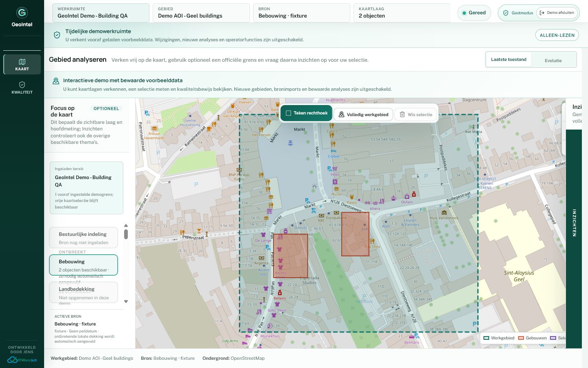Click the Demo afsluiten button

pos(557,13)
